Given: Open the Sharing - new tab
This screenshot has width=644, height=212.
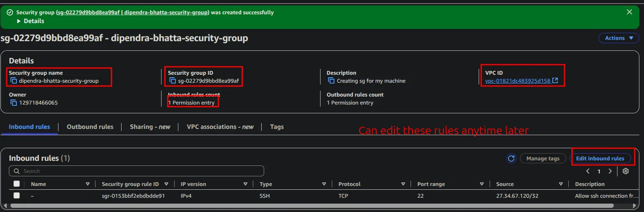Looking at the screenshot, I should click(150, 127).
